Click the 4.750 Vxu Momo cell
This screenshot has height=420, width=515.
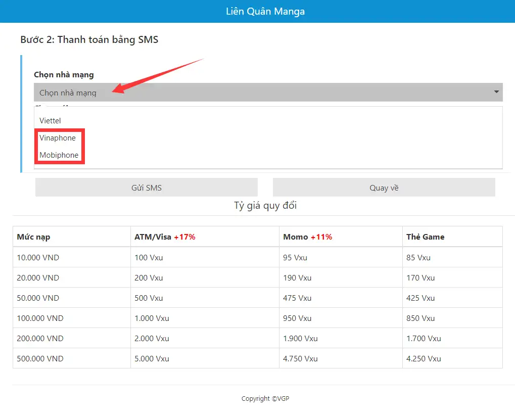[x=341, y=358]
